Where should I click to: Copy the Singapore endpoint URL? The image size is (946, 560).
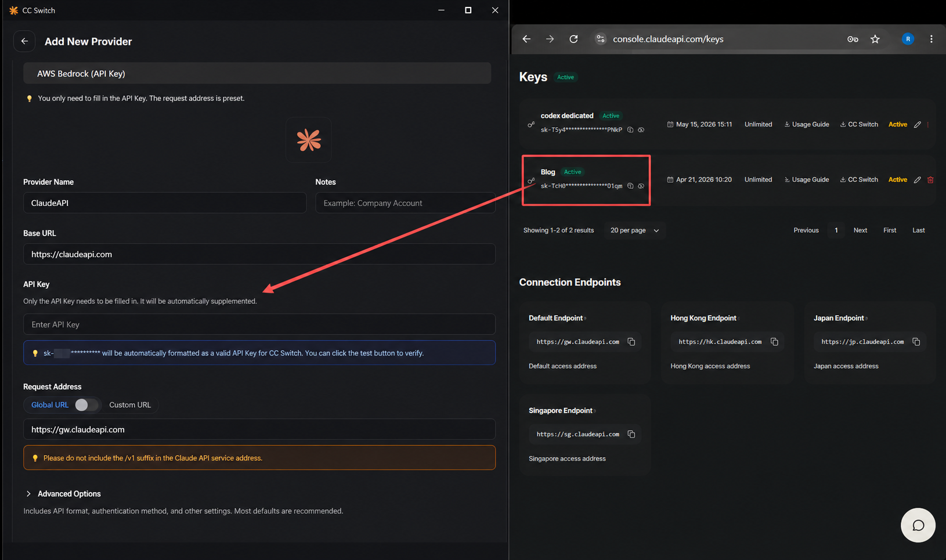point(631,434)
